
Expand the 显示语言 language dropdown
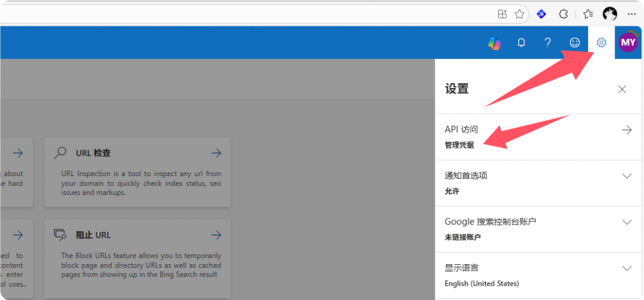tap(626, 268)
